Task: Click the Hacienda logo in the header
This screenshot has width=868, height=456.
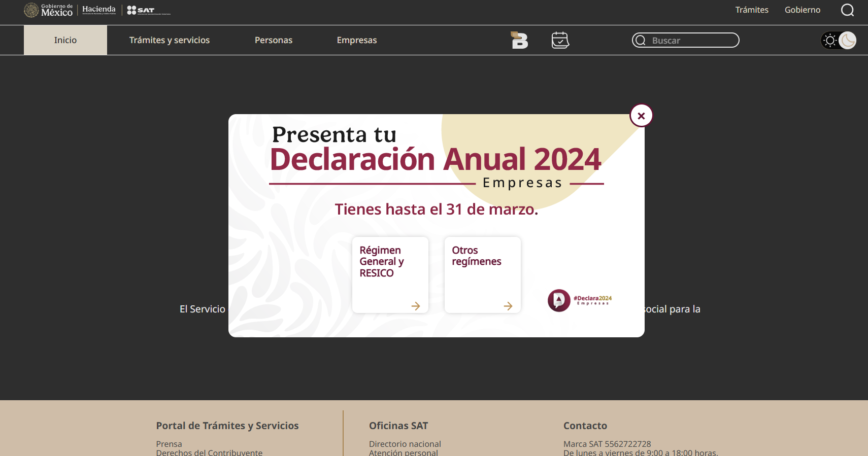Action: click(x=99, y=10)
